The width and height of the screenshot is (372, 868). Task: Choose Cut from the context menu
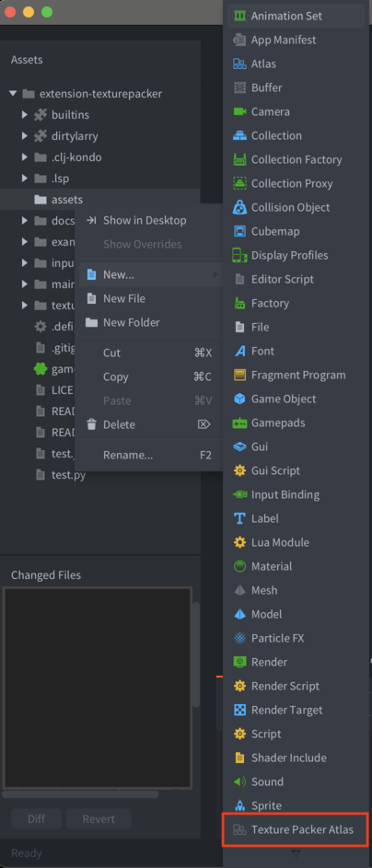point(148,353)
